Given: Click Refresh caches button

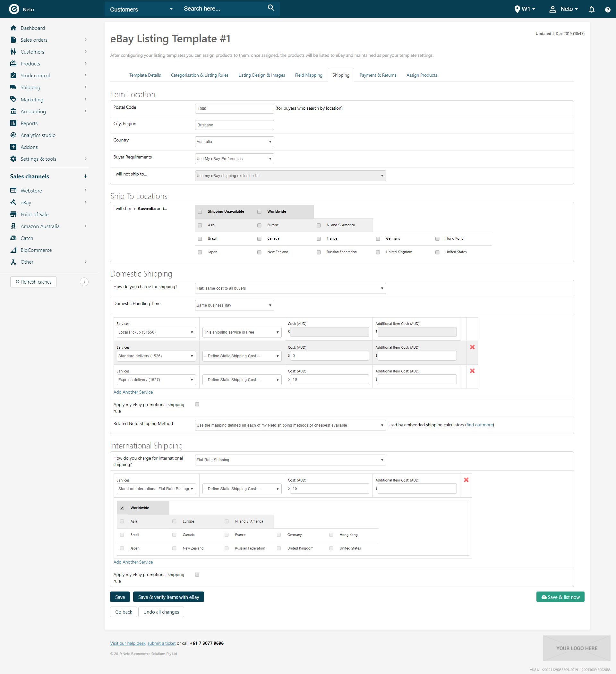Looking at the screenshot, I should (33, 282).
